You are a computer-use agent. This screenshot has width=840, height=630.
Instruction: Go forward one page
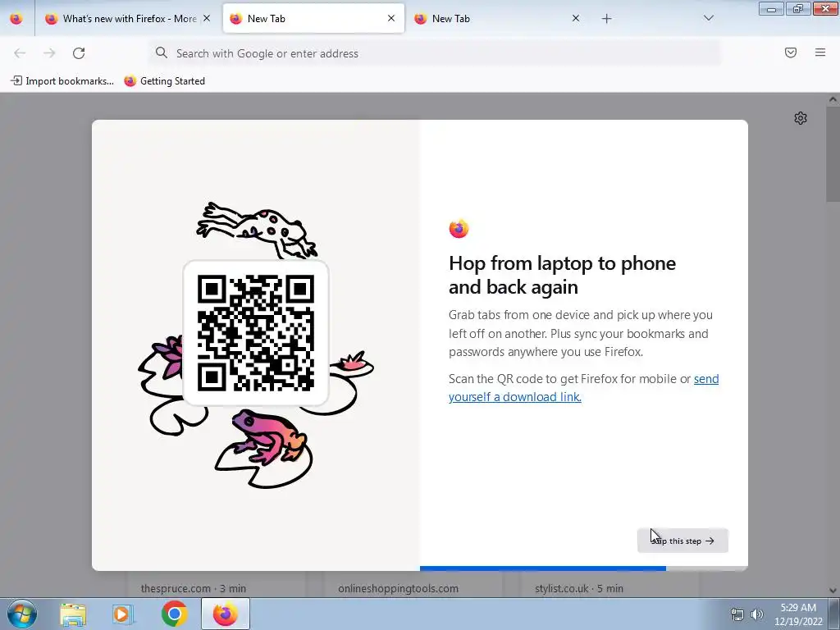(x=49, y=53)
